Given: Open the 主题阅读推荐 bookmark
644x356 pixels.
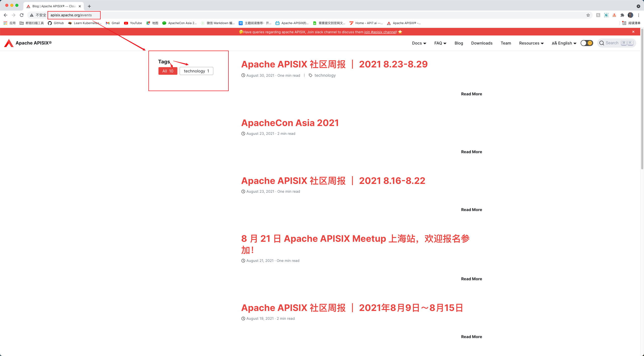Looking at the screenshot, I should click(x=255, y=23).
